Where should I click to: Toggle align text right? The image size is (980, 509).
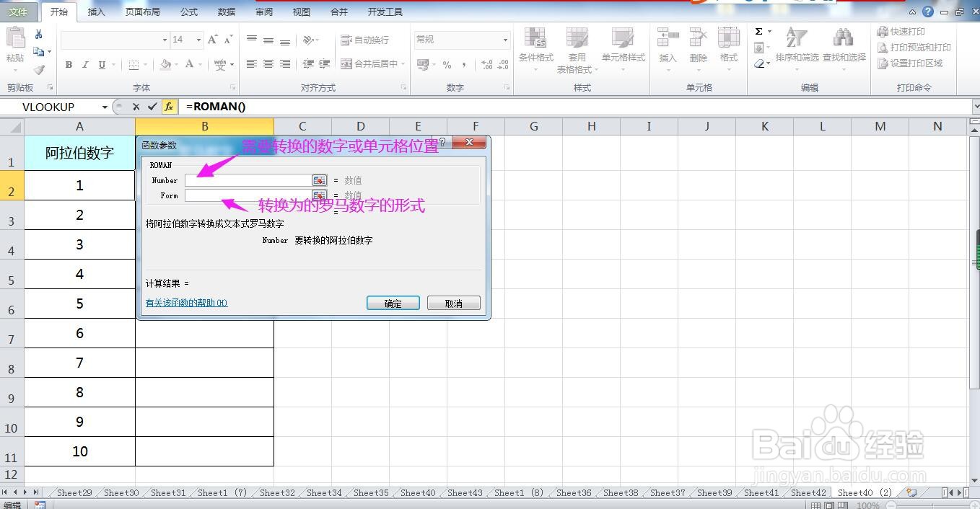(285, 64)
